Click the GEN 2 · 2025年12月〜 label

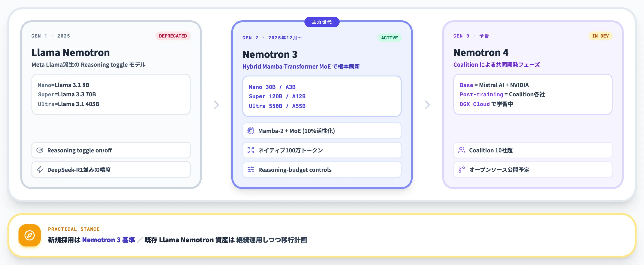(272, 38)
